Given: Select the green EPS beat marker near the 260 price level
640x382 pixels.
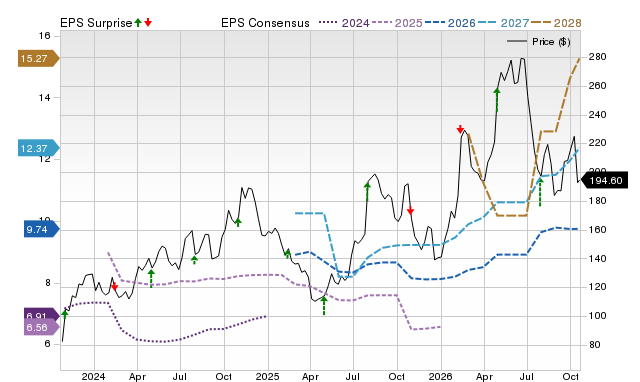Looking at the screenshot, I should [x=497, y=100].
